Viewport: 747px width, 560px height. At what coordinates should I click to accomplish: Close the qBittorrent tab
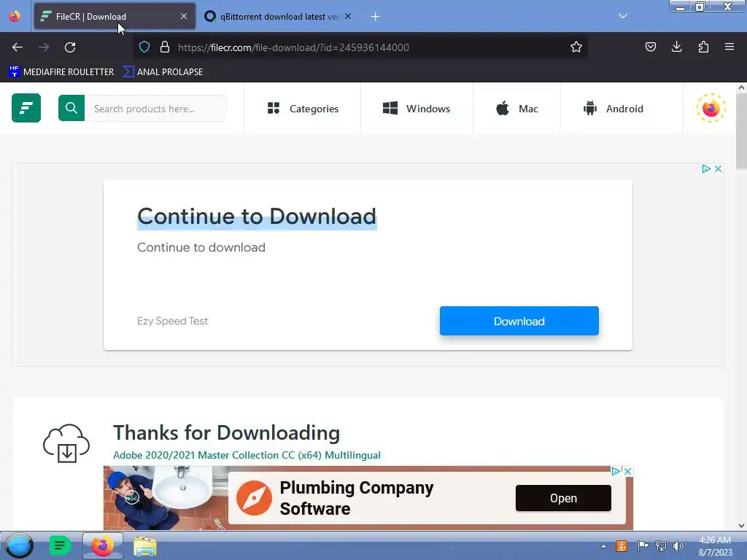[x=348, y=16]
